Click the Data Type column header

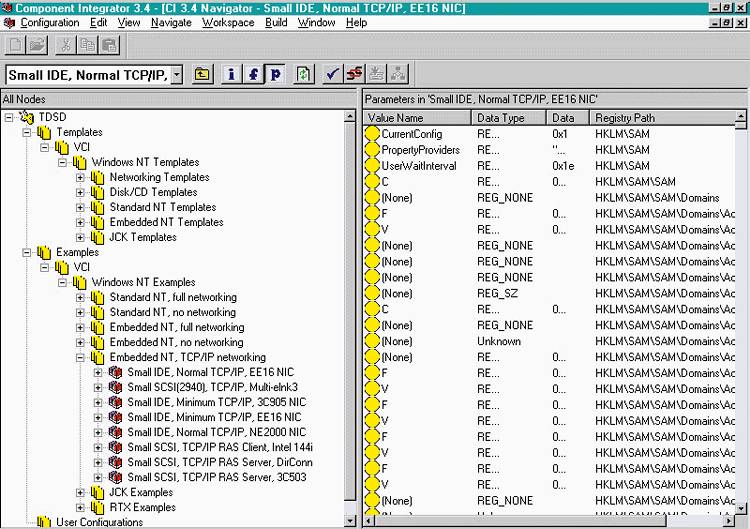pos(509,118)
